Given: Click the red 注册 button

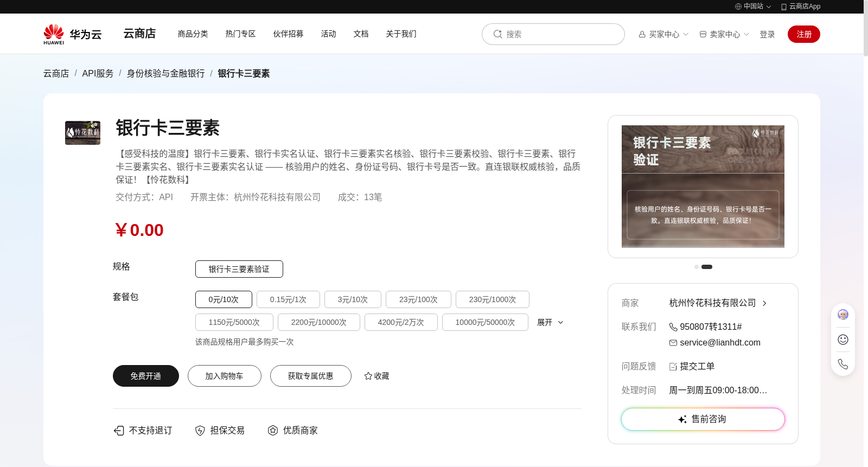Looking at the screenshot, I should [804, 34].
